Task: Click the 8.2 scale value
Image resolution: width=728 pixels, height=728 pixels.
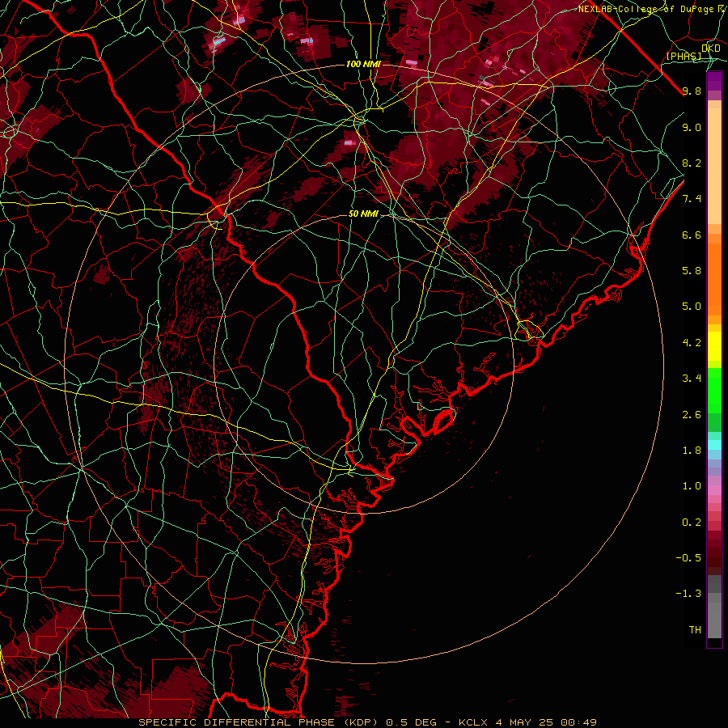Action: 692,163
